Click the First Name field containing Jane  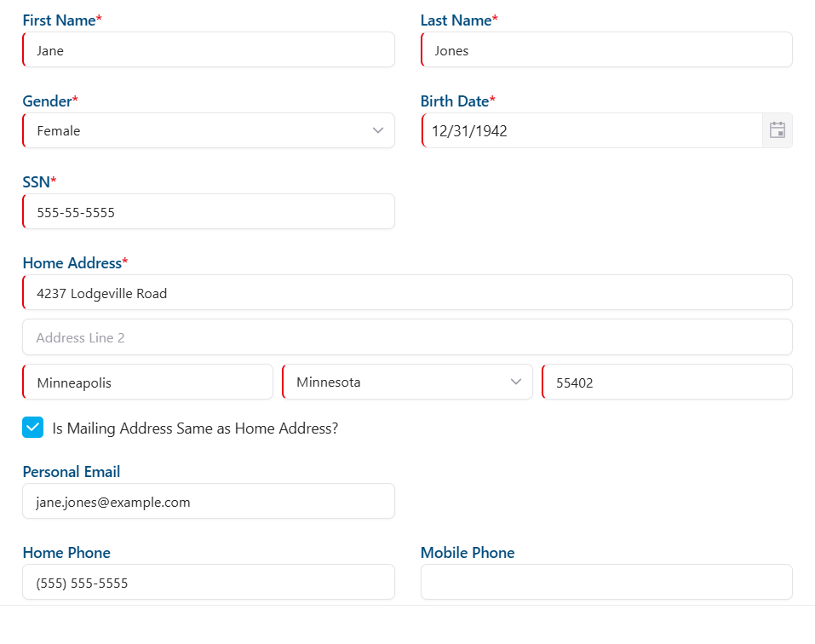[209, 49]
